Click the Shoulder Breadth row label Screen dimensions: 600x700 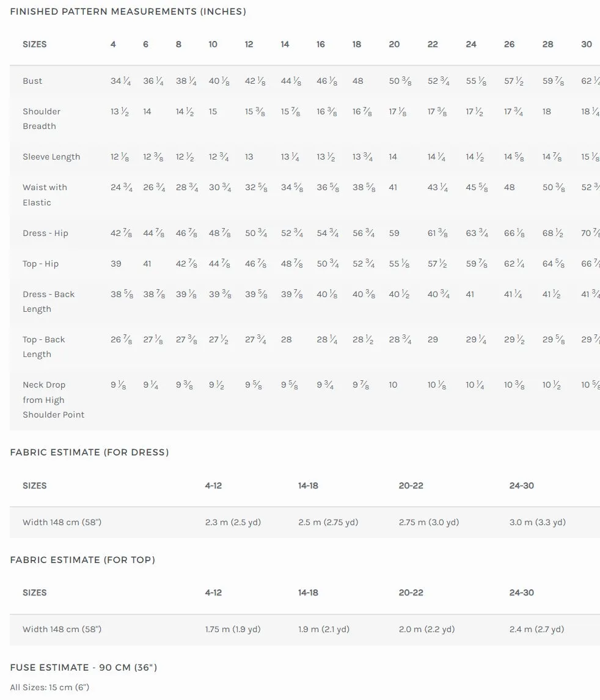(42, 119)
